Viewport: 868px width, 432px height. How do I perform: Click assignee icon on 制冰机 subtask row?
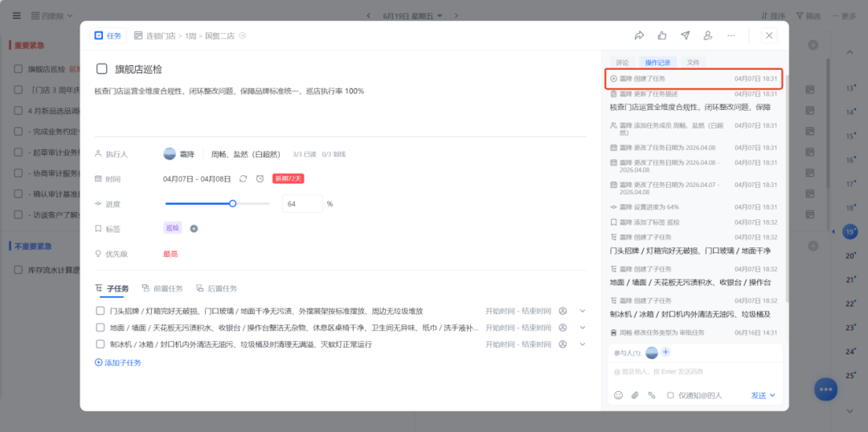pyautogui.click(x=563, y=344)
